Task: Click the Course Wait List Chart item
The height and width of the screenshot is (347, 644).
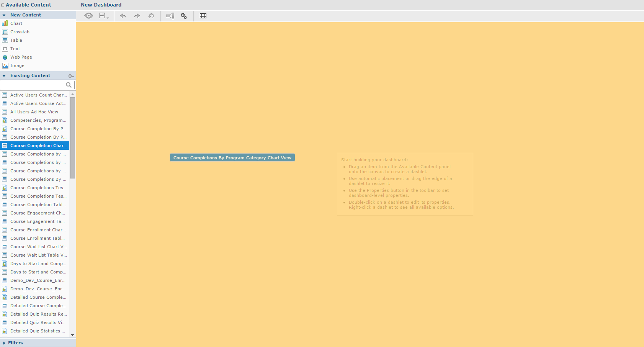Action: pyautogui.click(x=38, y=247)
